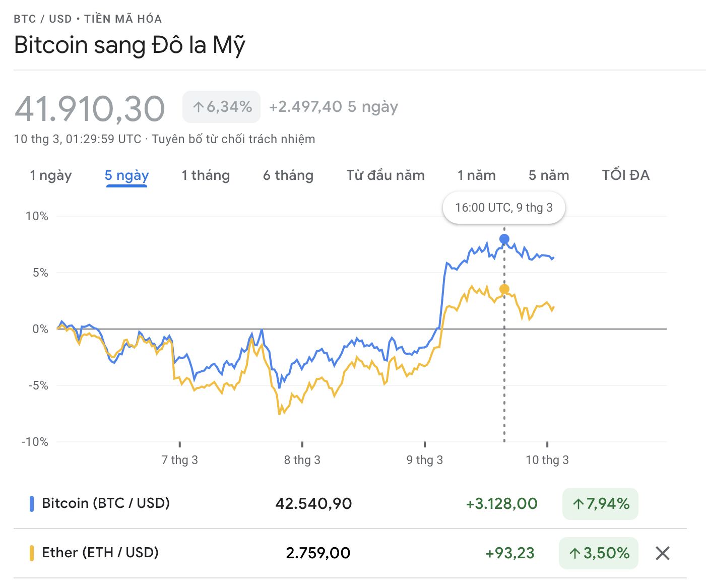Viewport: 706px width, 588px height.
Task: Click the 10% y-axis label
Action: pyautogui.click(x=37, y=216)
